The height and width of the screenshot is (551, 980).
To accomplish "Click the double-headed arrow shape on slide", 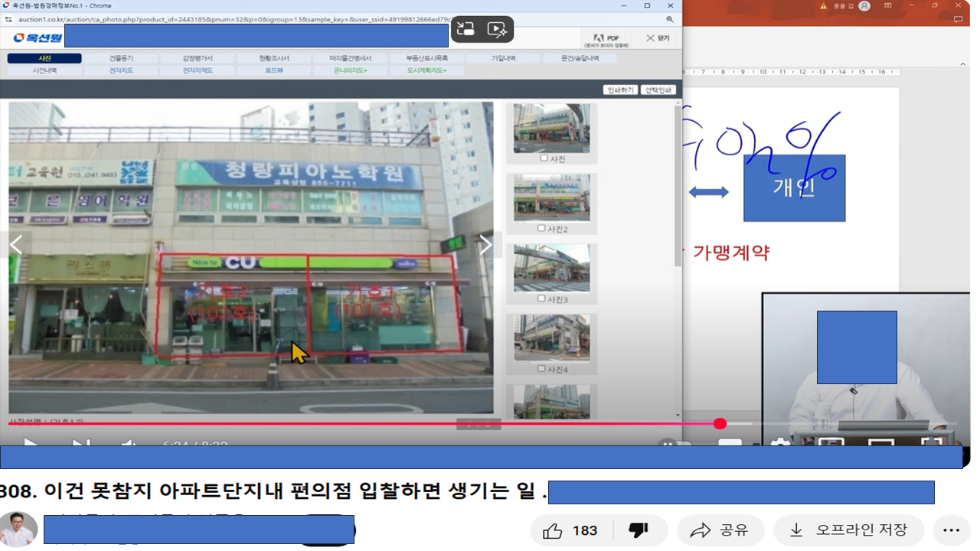I will pos(708,192).
